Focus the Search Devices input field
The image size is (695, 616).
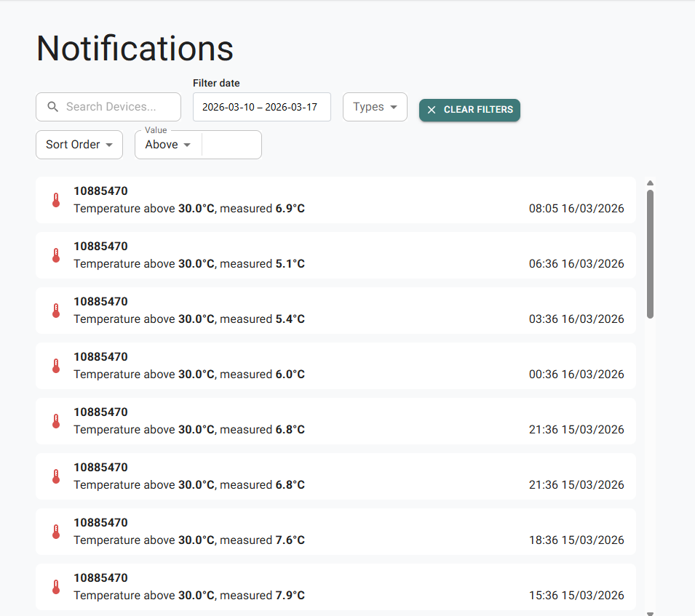(116, 107)
